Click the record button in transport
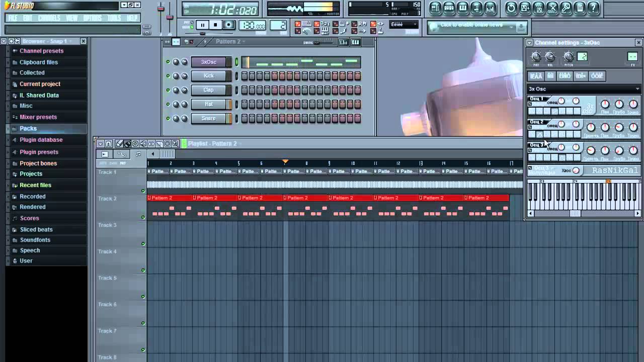This screenshot has width=644, height=362. tap(228, 25)
